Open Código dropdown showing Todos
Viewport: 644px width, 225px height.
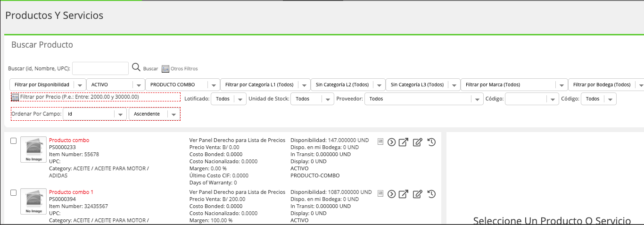(598, 99)
